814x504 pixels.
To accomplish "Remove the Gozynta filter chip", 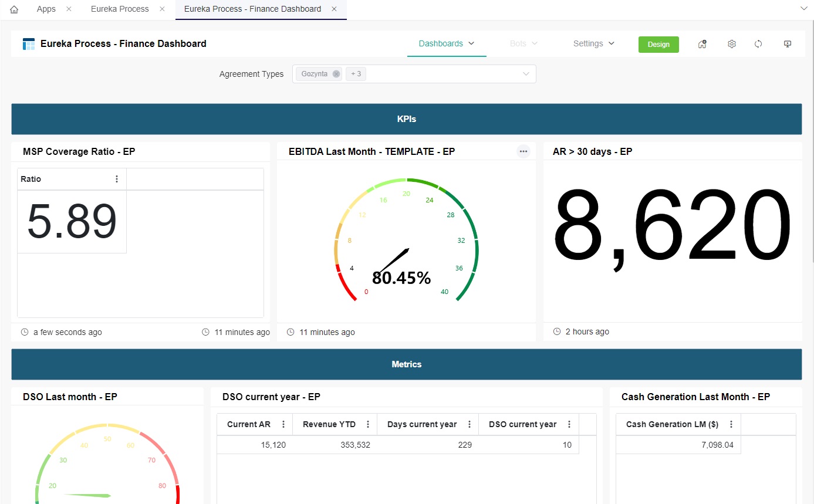I will 336,73.
